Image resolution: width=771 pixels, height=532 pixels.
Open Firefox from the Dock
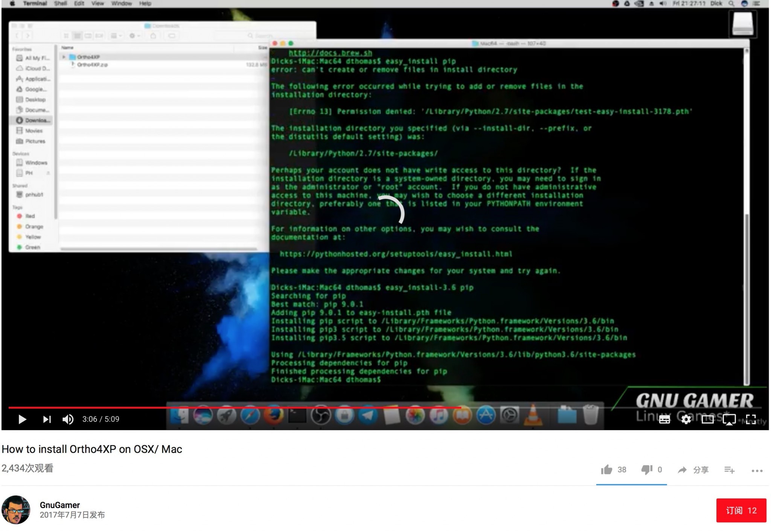coord(274,415)
